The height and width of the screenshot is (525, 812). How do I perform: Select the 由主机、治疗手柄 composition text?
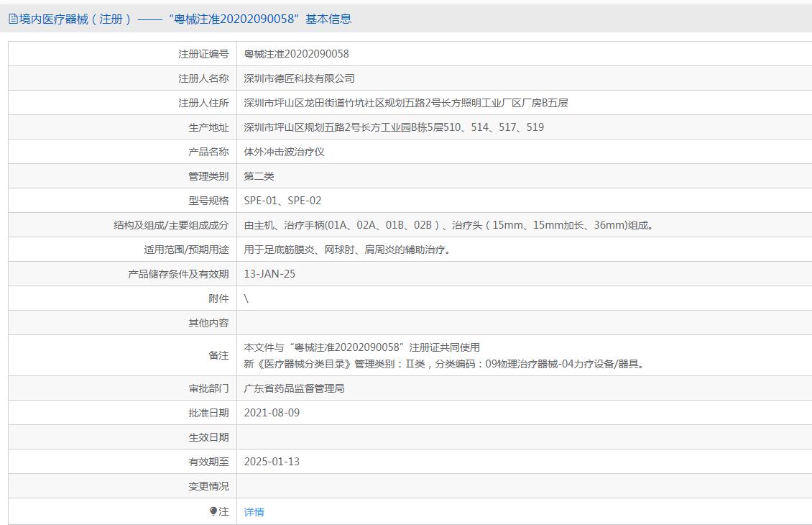(x=449, y=225)
